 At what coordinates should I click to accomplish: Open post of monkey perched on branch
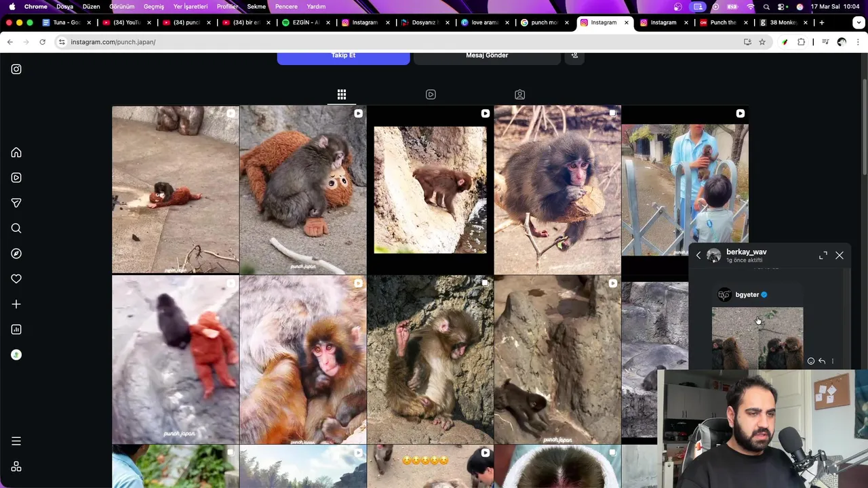557,190
